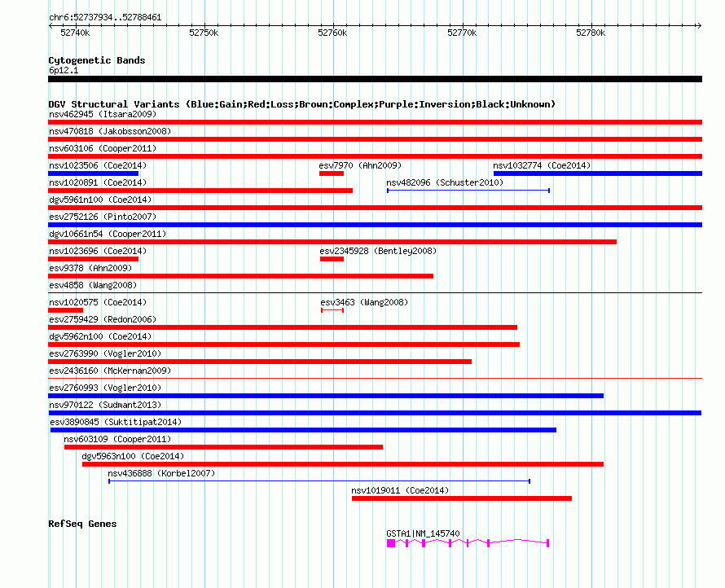The height and width of the screenshot is (588, 725).
Task: Click the esv3463 (Wang2008) label
Action: [364, 302]
